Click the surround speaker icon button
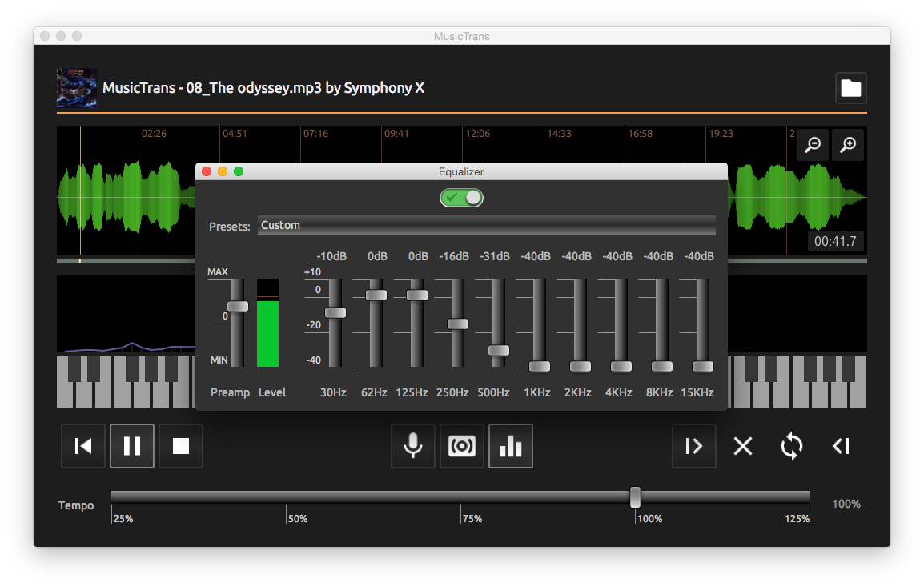 point(462,446)
